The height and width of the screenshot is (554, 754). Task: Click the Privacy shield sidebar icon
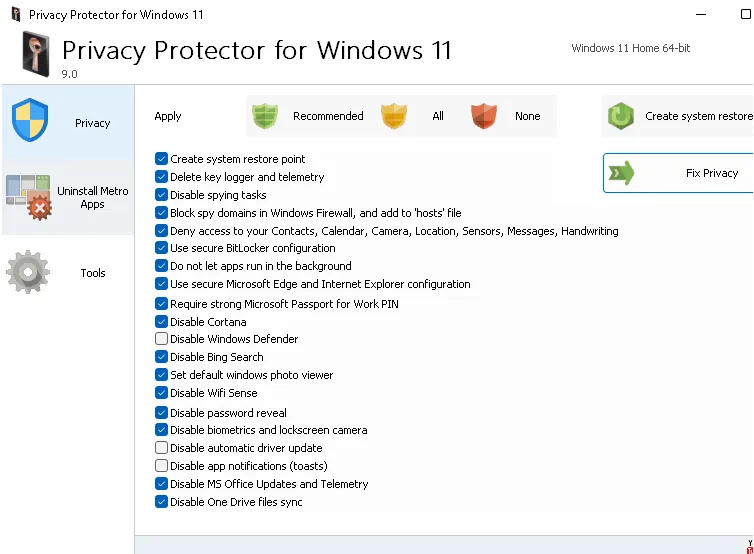[x=30, y=122]
